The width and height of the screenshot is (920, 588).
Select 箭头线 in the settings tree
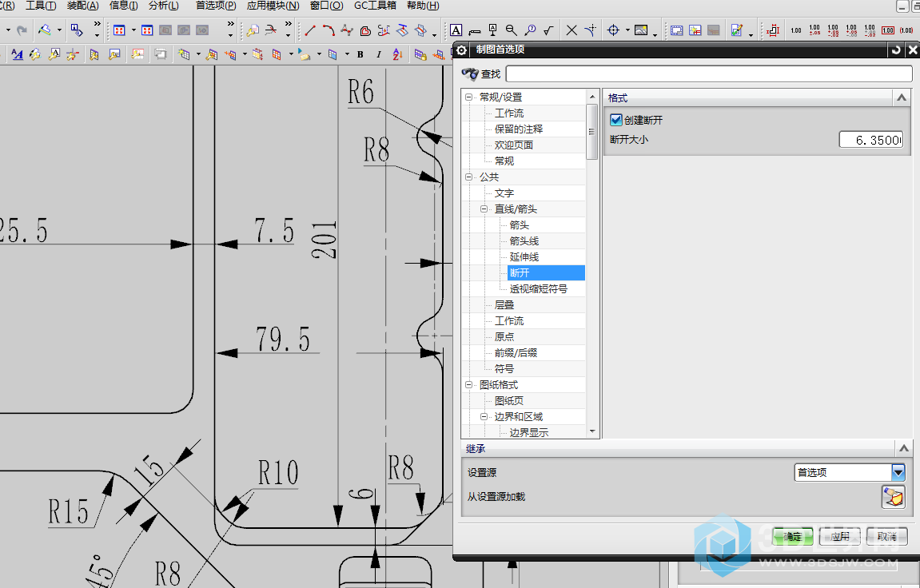[524, 241]
